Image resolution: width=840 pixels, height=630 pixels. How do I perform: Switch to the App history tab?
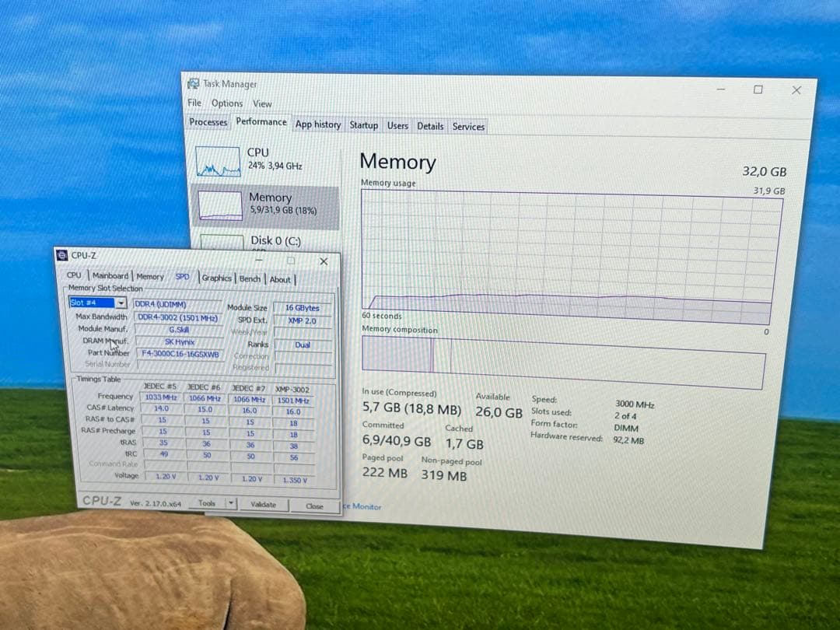[x=317, y=124]
